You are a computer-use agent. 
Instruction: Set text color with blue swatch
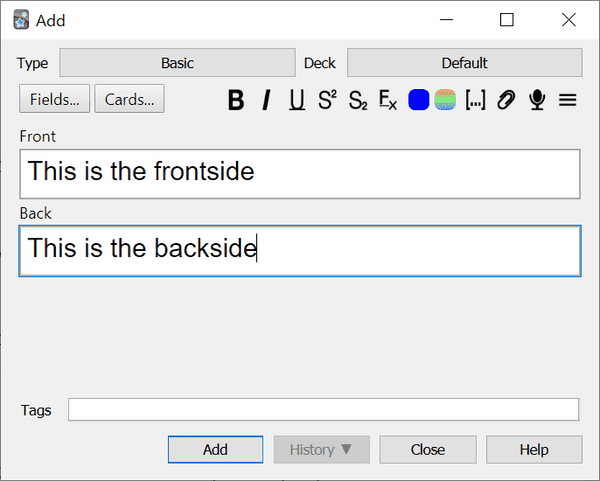[x=418, y=100]
